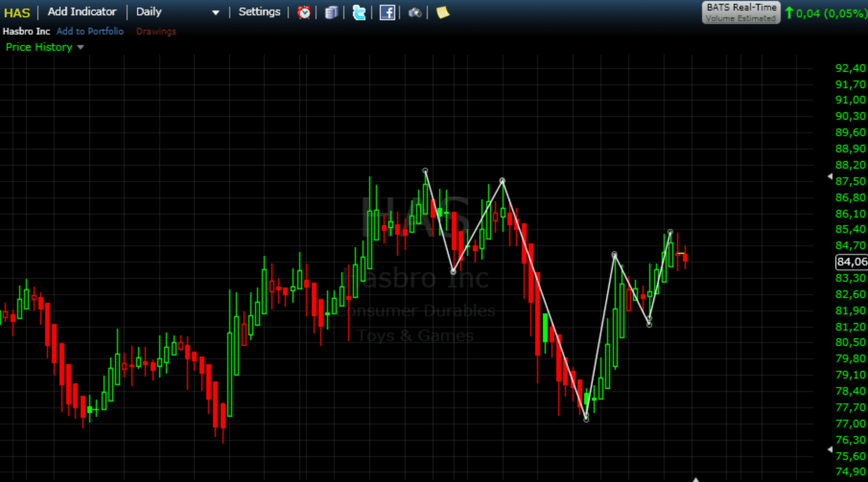Click the 74,90 price axis label
This screenshot has height=482, width=868.
[x=851, y=472]
